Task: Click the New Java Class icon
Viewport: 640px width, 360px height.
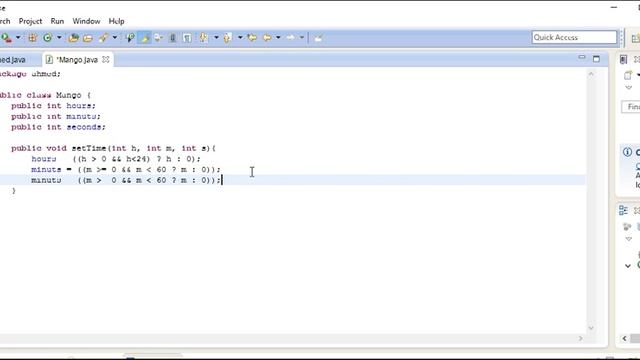Action: pyautogui.click(x=48, y=38)
